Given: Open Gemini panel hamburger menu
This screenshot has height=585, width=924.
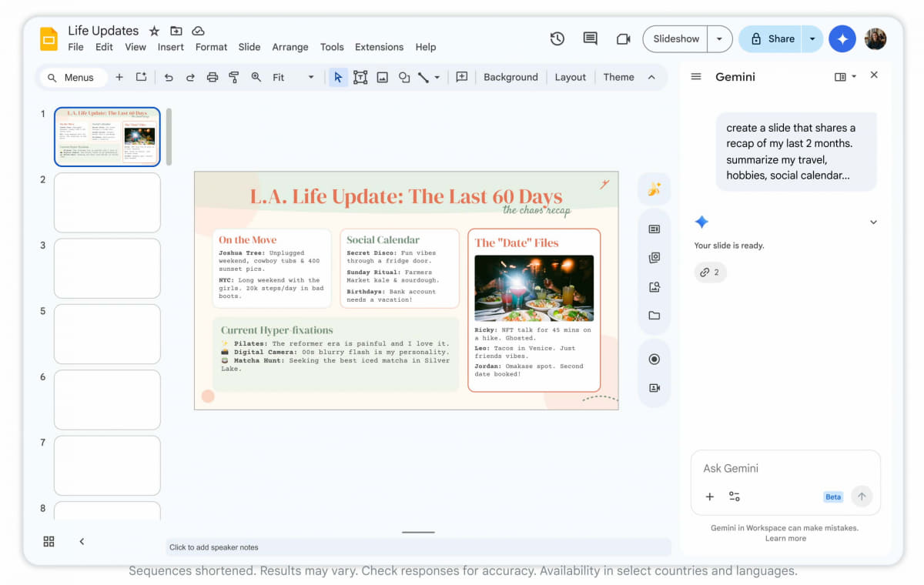Looking at the screenshot, I should [696, 77].
